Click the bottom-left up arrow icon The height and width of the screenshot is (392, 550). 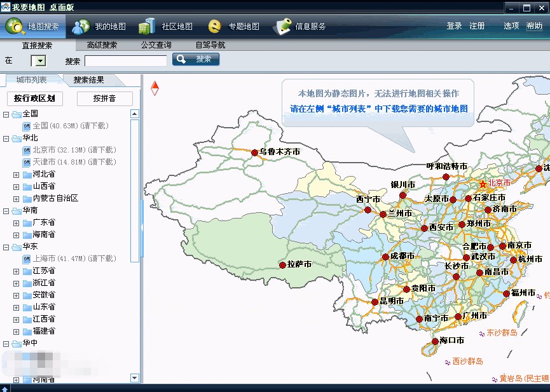tap(5, 389)
